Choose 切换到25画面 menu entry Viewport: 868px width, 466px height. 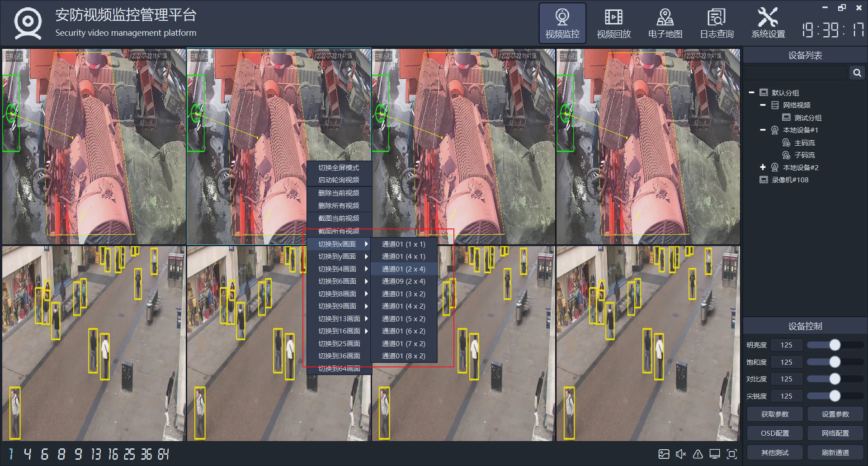[339, 343]
